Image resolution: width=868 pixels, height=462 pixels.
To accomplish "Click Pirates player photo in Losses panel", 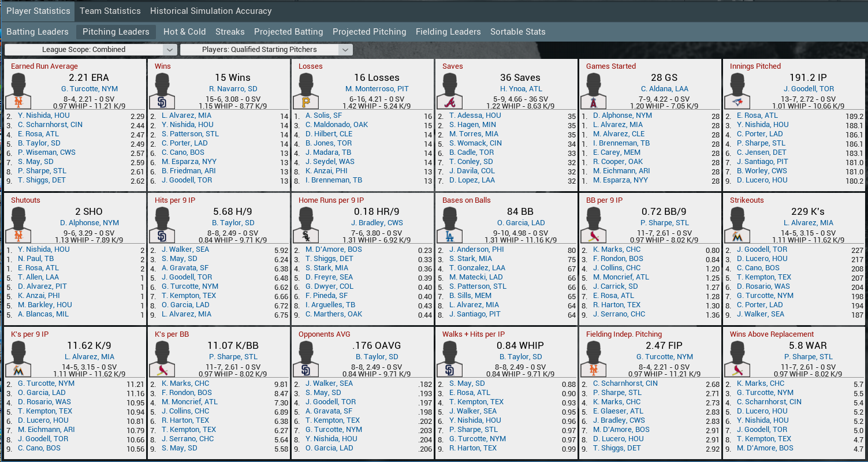I will 306,91.
